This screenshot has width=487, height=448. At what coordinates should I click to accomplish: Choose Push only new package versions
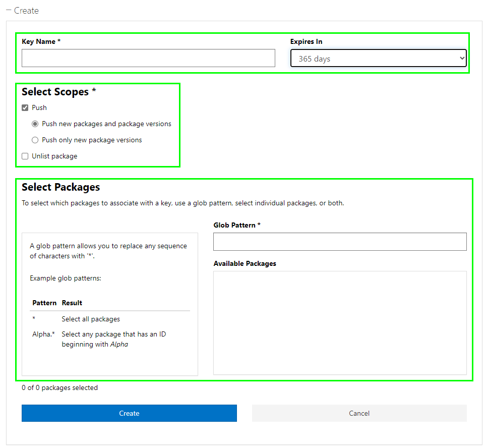pos(35,140)
